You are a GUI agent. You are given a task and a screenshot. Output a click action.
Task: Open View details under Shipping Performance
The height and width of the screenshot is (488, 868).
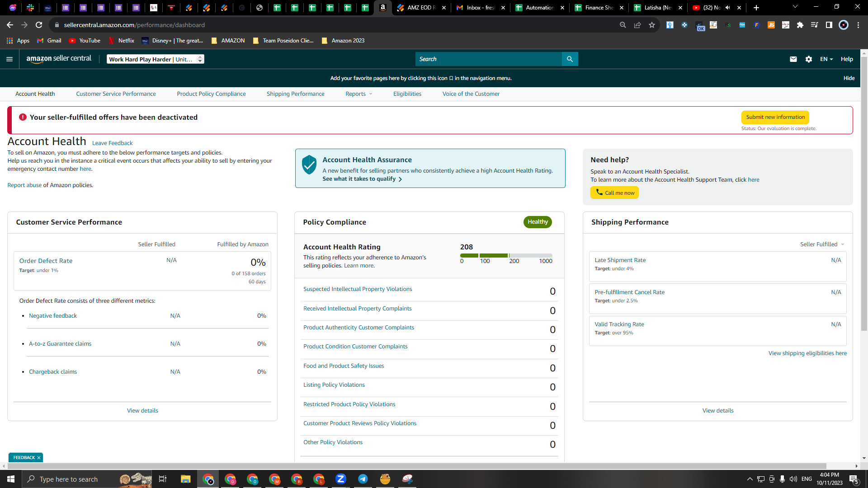point(718,411)
